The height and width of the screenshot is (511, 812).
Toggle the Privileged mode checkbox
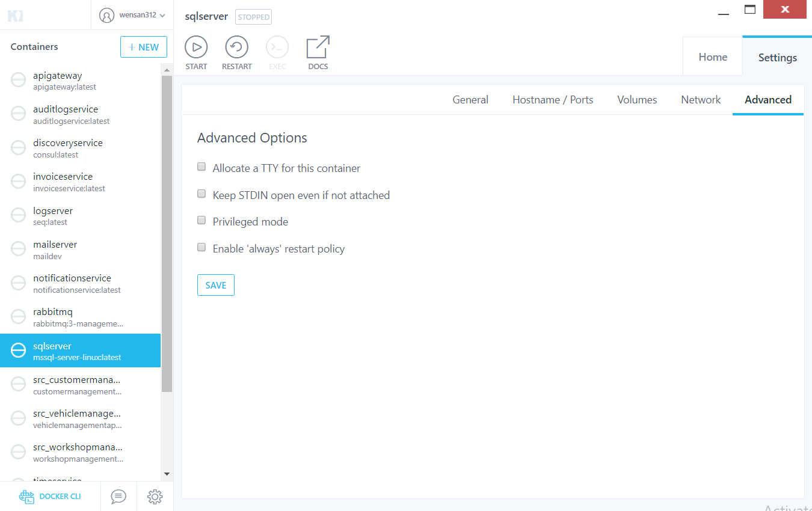point(201,221)
